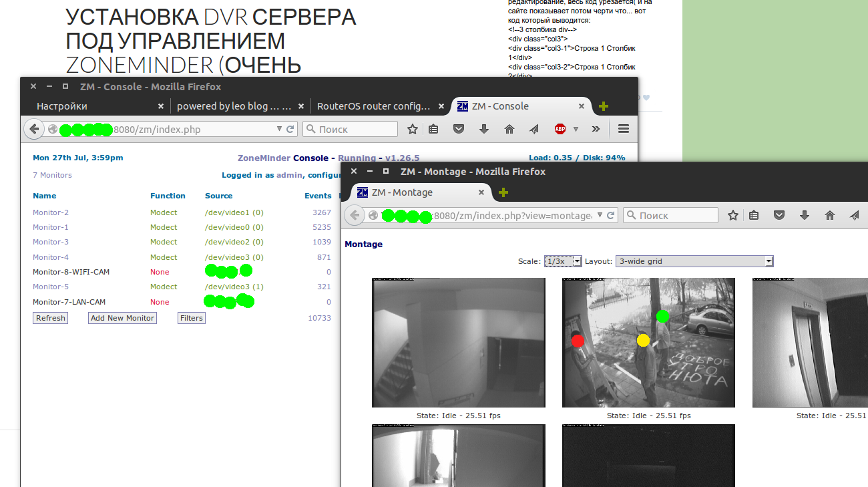Open a new tab in the Montage window

pyautogui.click(x=503, y=192)
